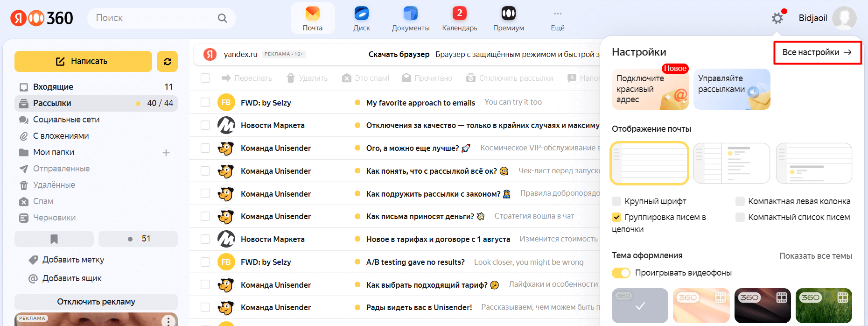Click Новости Маркета avatar on 'Новое в тарифах' row
Viewport: 868px width, 326px height.
tap(226, 239)
